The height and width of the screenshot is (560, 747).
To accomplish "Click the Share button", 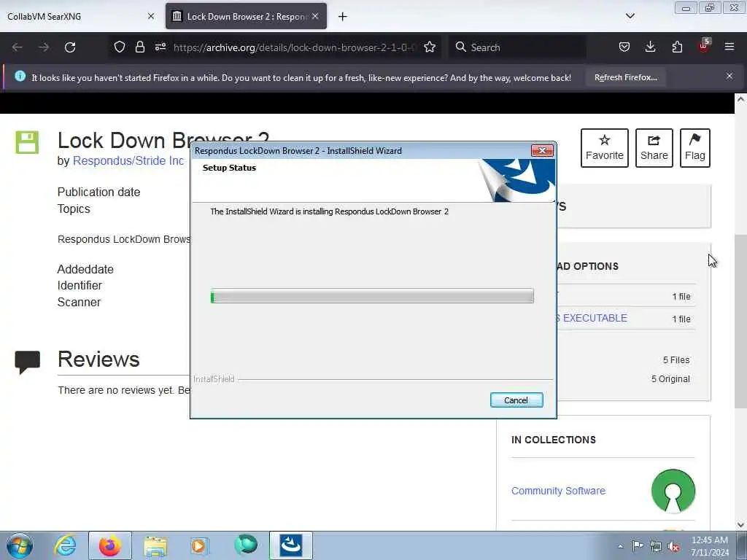I will (x=654, y=148).
